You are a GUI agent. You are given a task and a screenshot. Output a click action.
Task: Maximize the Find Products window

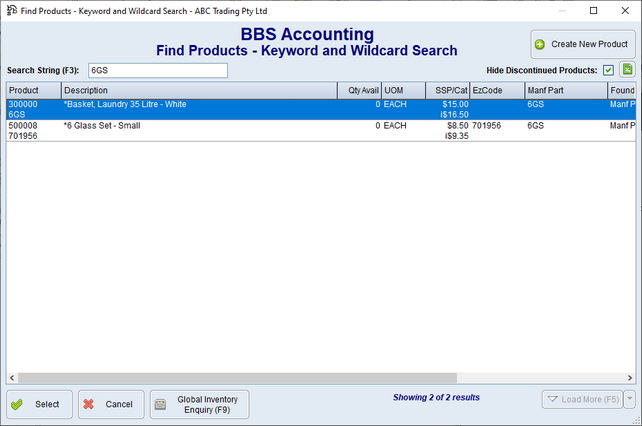click(594, 10)
